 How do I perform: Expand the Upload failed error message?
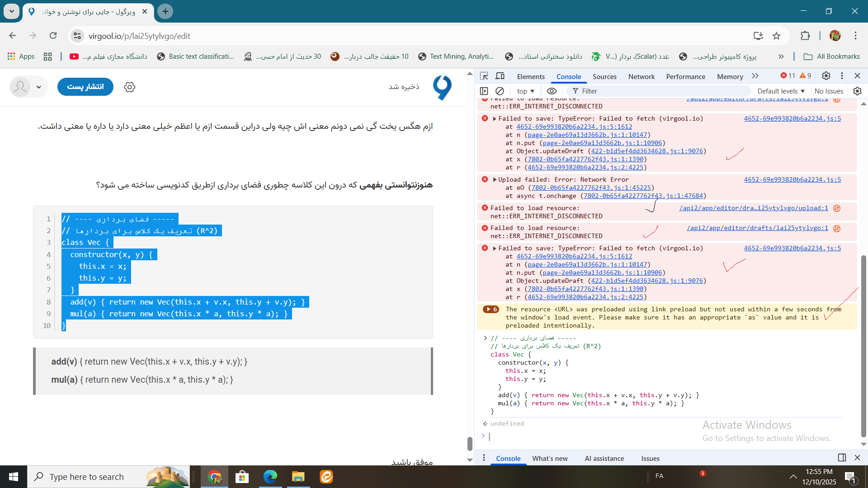(495, 179)
